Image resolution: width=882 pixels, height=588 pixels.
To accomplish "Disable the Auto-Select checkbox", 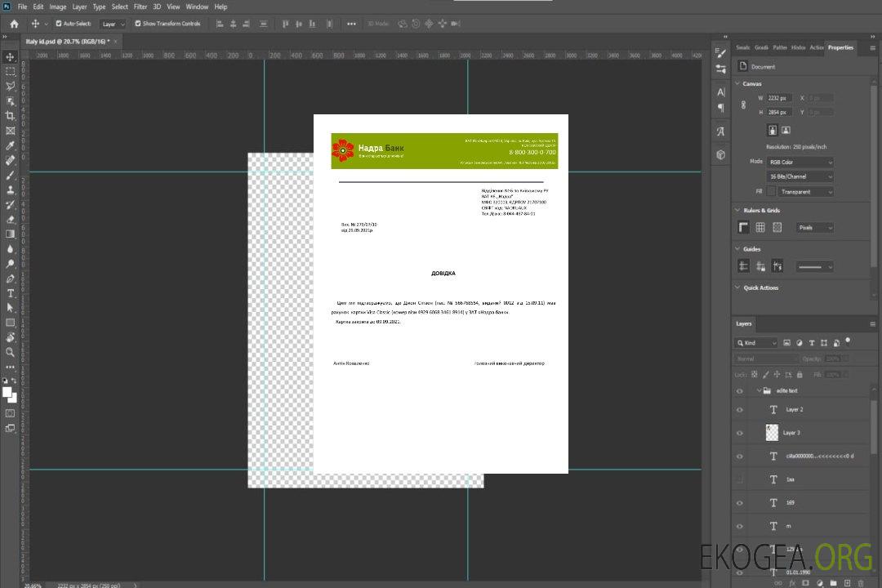I will pyautogui.click(x=59, y=24).
